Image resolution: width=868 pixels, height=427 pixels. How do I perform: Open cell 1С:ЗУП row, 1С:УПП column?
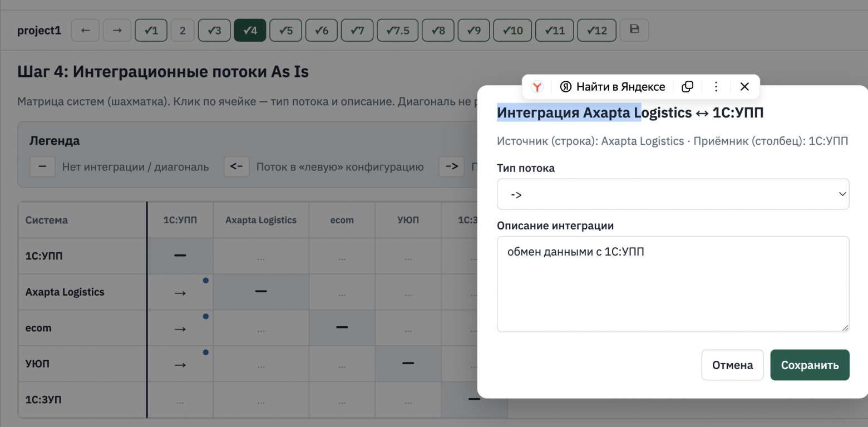click(180, 400)
